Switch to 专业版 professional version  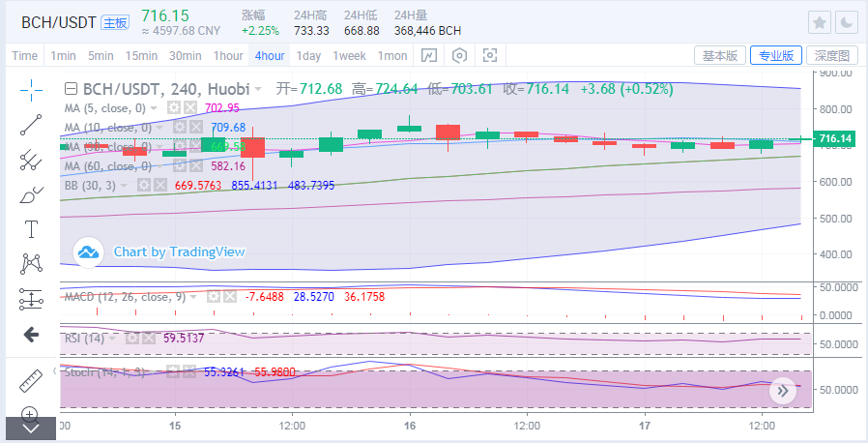click(x=776, y=55)
